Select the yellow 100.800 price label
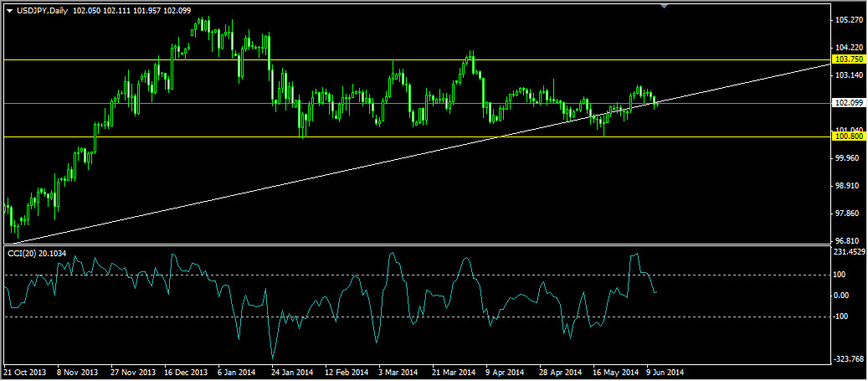This screenshot has height=381, width=868. 848,136
